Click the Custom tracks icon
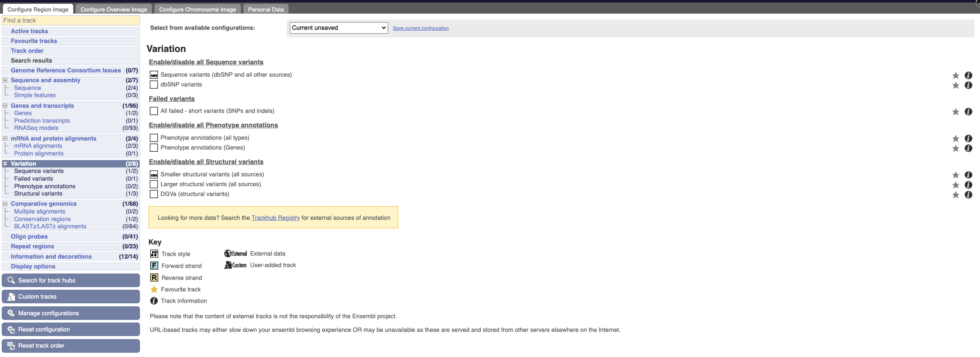This screenshot has width=980, height=357. point(11,297)
